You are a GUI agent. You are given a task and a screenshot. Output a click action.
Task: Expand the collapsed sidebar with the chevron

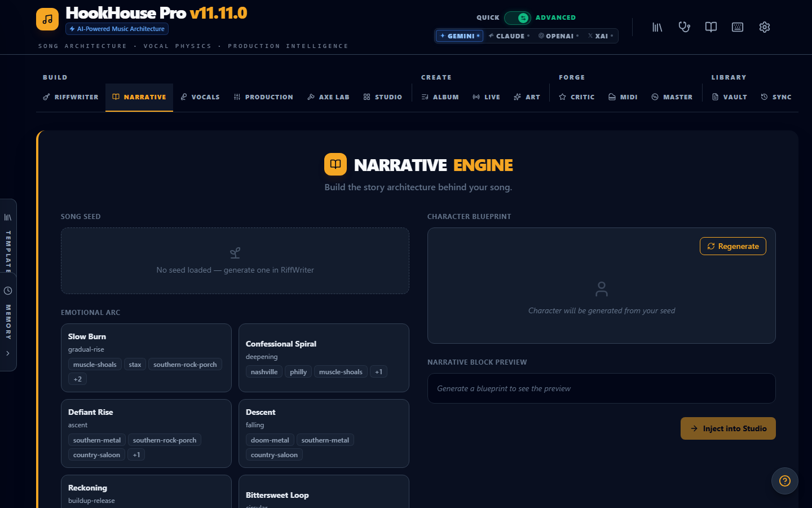tap(8, 353)
